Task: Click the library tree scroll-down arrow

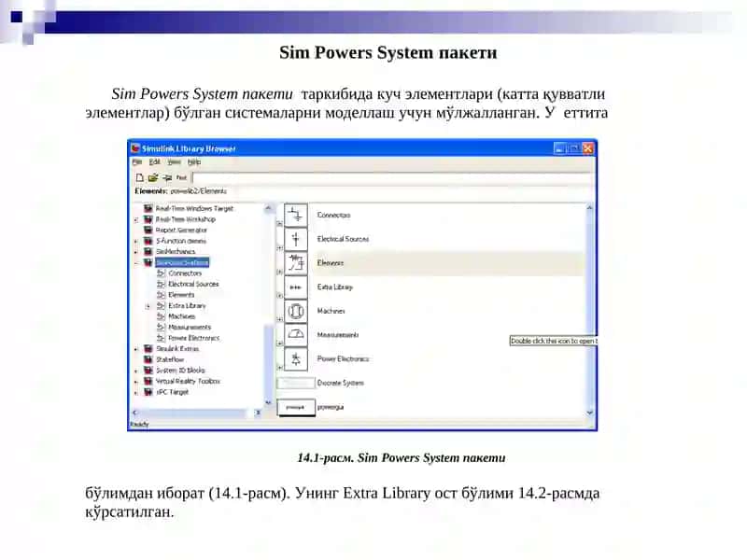Action: [268, 403]
